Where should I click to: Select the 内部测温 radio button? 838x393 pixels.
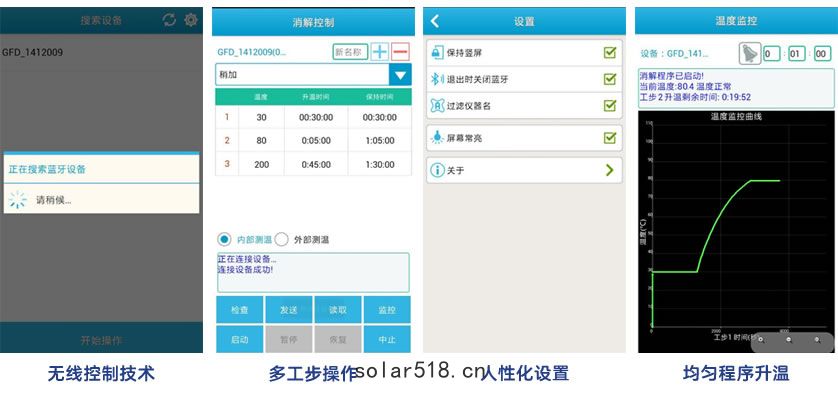pos(225,240)
